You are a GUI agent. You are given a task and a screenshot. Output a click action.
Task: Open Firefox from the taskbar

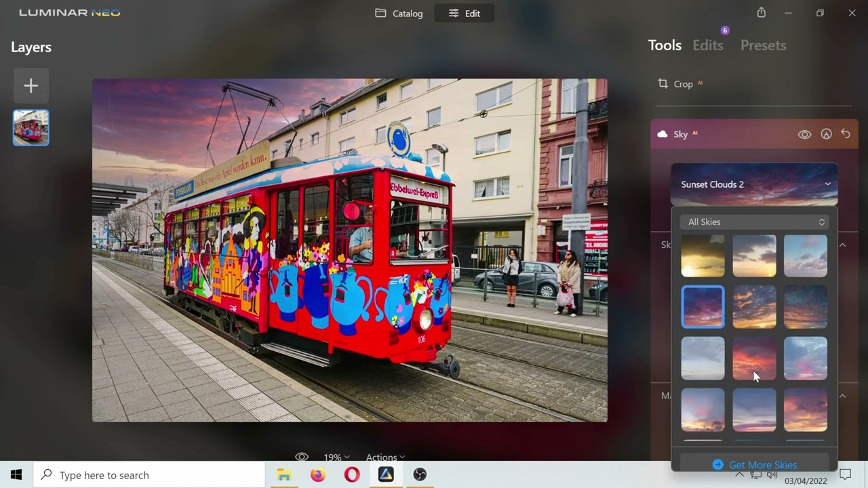point(318,475)
